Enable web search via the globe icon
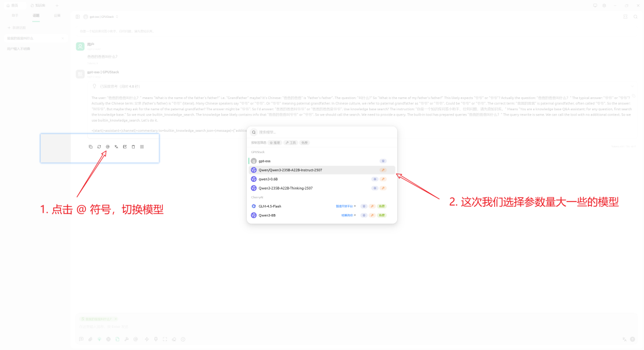Viewport: 644px width, 350px height. click(108, 339)
